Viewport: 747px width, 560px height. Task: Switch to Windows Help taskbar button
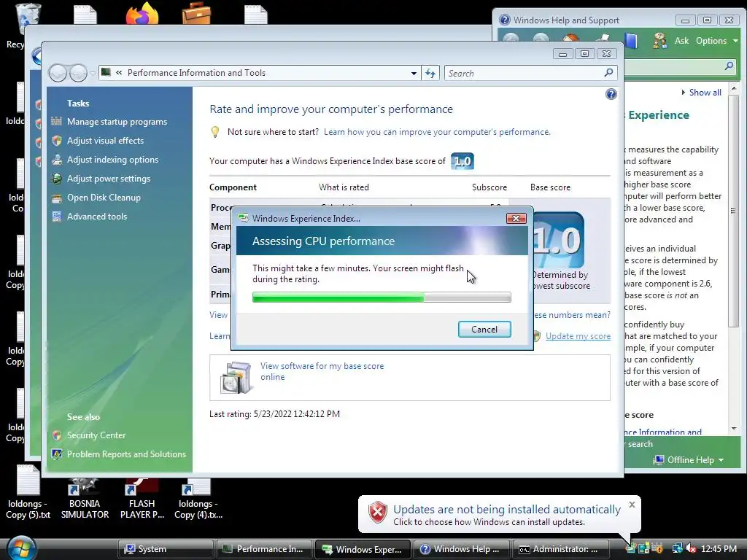(461, 549)
